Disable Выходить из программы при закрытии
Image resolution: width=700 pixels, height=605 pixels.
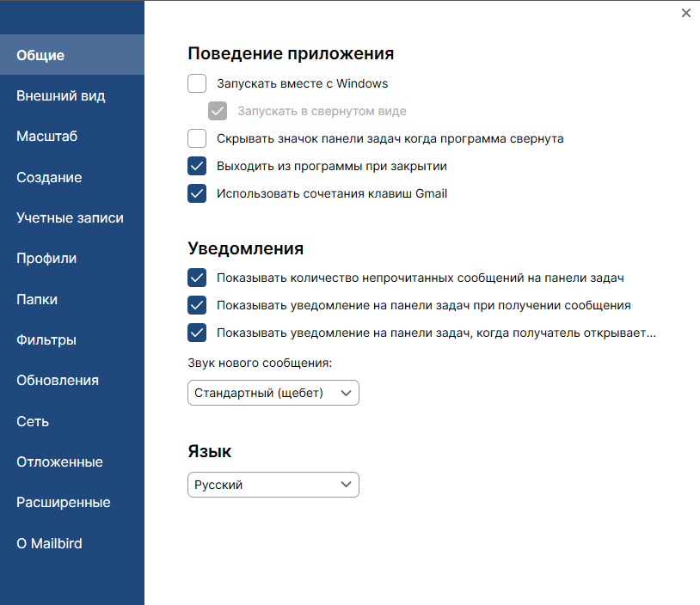(197, 166)
